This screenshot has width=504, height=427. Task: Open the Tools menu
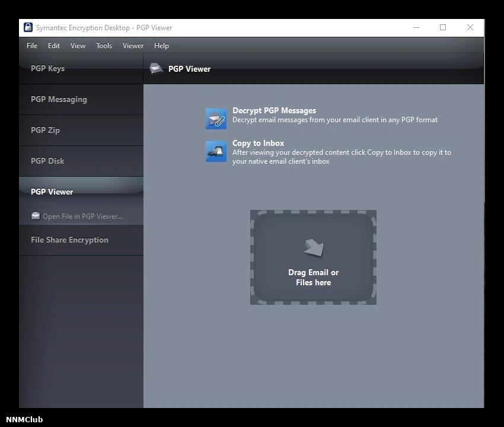click(x=104, y=46)
